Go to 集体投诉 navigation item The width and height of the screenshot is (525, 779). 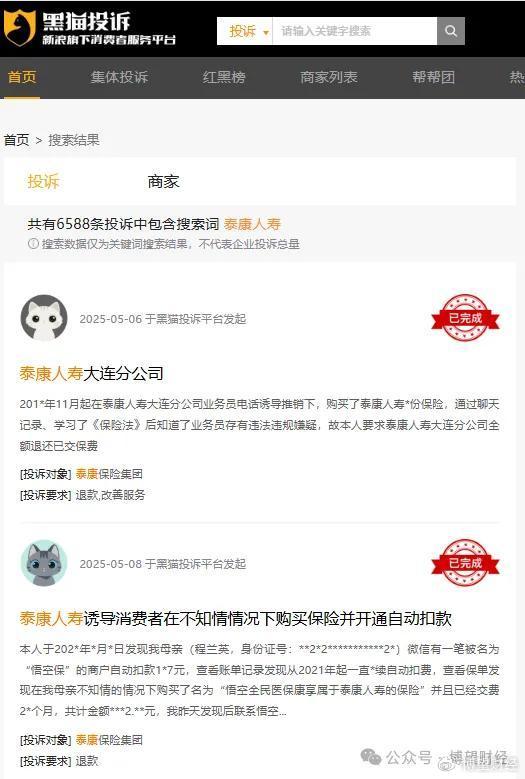click(x=119, y=77)
